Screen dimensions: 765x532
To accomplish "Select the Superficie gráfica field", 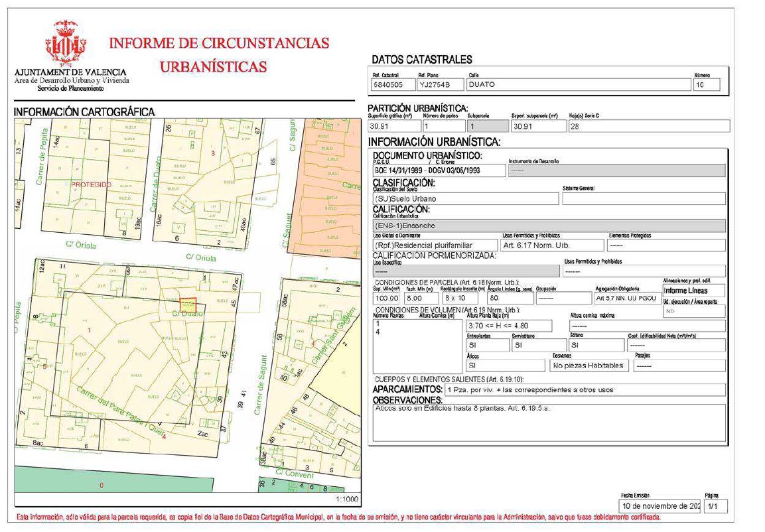I will pyautogui.click(x=394, y=126).
